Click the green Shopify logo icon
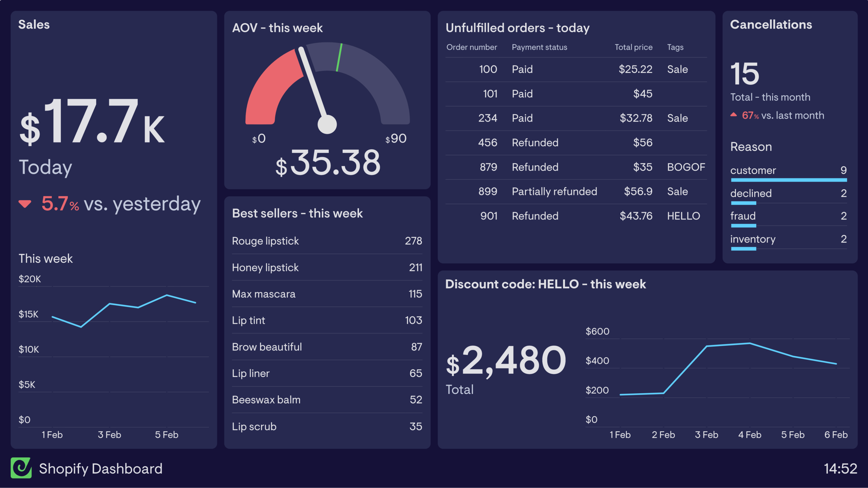Viewport: 868px width, 488px height. pos(21,469)
